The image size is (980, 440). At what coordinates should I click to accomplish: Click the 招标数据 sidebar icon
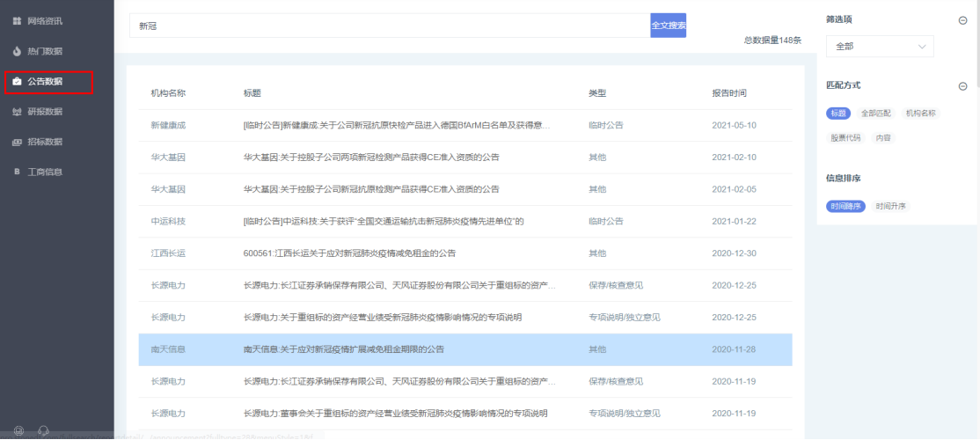(17, 142)
